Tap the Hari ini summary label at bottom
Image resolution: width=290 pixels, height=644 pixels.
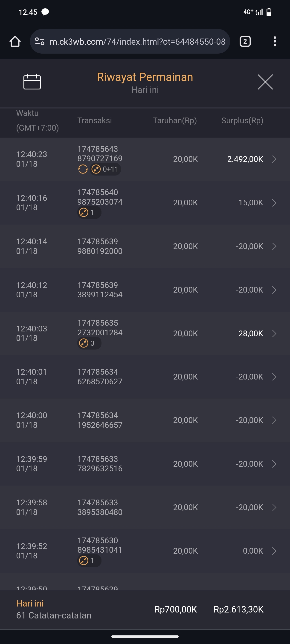pyautogui.click(x=30, y=604)
